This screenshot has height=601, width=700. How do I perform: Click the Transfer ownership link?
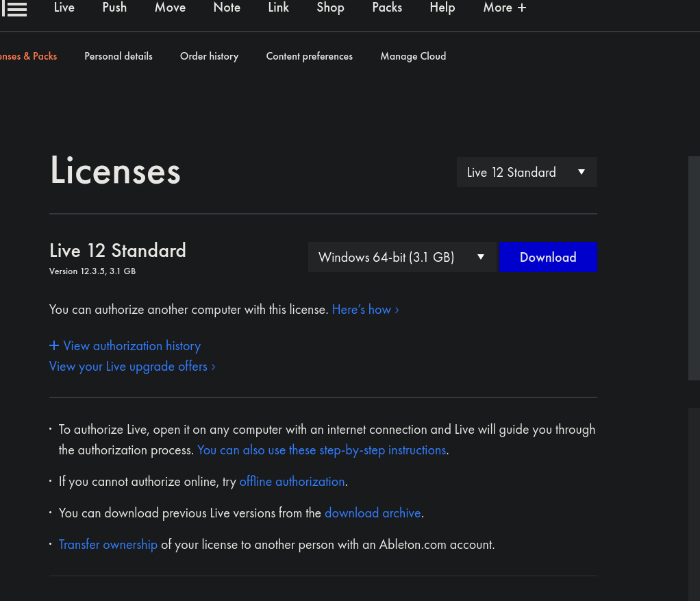(x=108, y=545)
